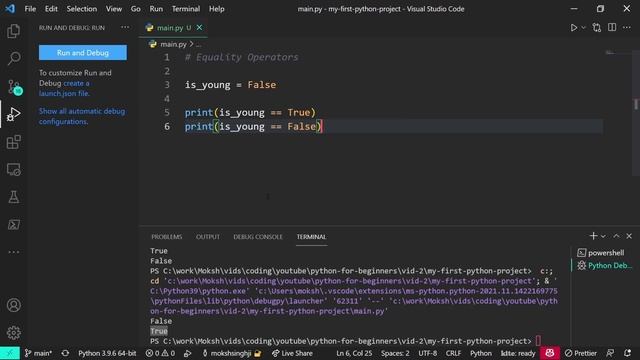
Task: Open the Extensions view
Action: click(13, 142)
